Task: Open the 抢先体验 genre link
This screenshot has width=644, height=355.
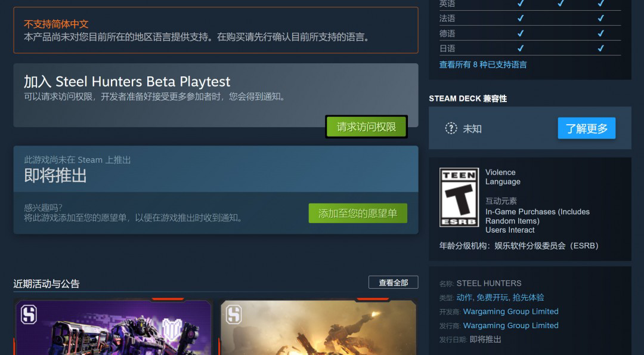Action: pyautogui.click(x=528, y=298)
